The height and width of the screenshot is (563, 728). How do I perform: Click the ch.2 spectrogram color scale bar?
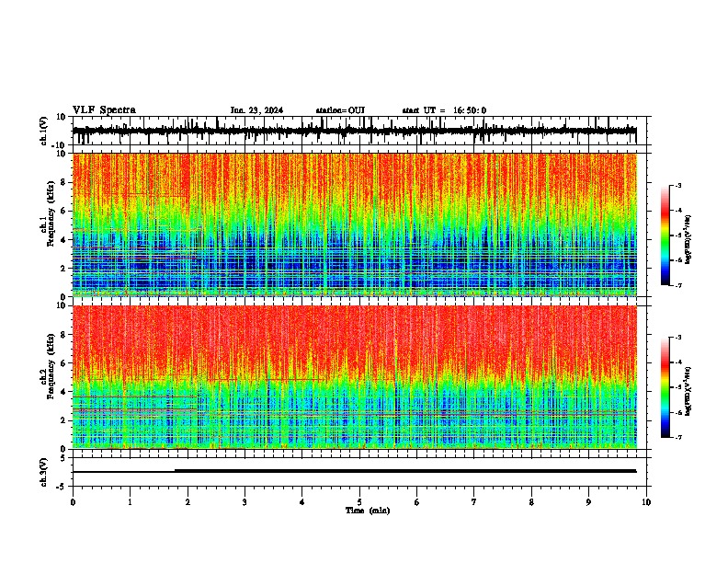pos(665,387)
